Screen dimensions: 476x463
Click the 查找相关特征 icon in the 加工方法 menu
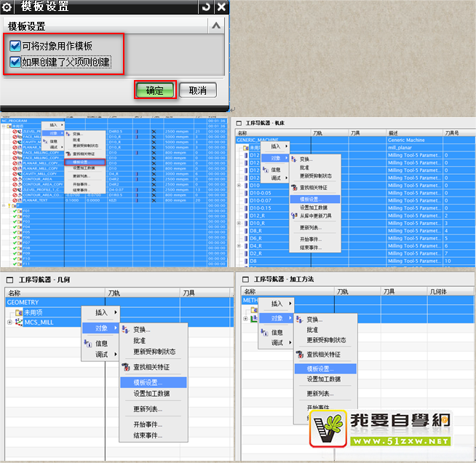tap(298, 354)
